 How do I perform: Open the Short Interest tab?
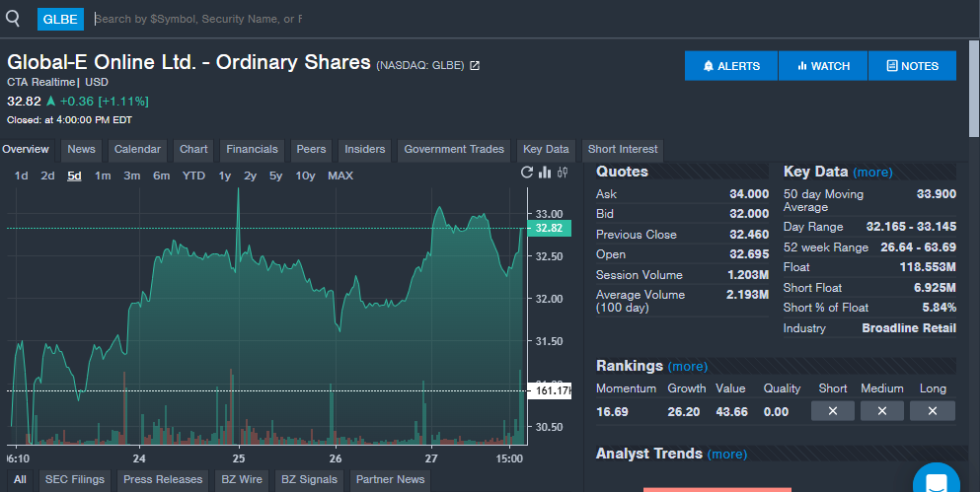(x=623, y=150)
